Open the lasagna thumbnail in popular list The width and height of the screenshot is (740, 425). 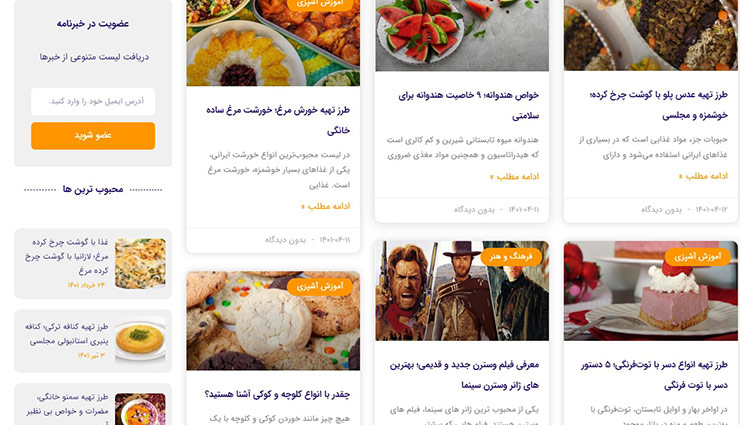140,264
